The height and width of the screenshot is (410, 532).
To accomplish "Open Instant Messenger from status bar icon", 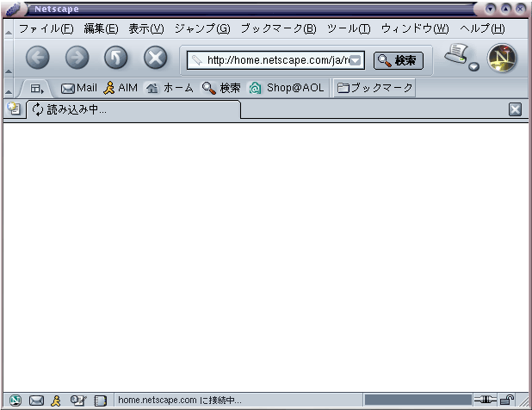I will click(56, 401).
